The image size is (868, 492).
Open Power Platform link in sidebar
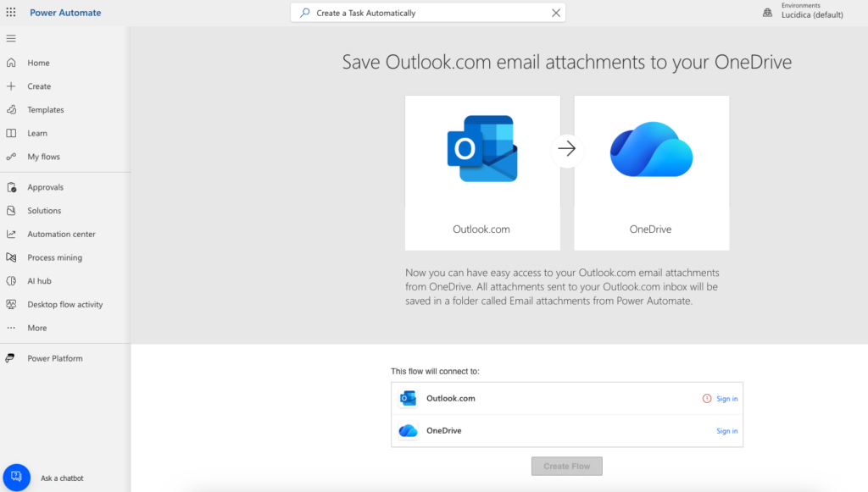(54, 358)
